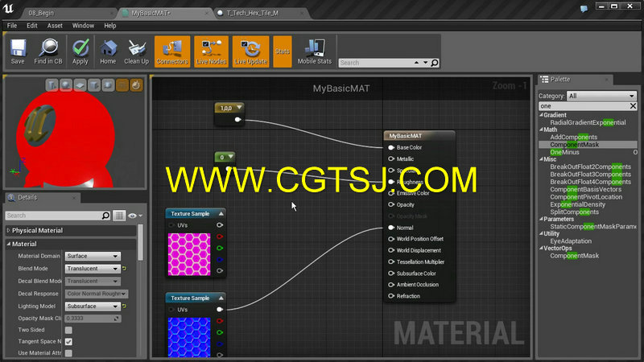This screenshot has height=362, width=644.
Task: Go to next search result arrow
Action: (426, 63)
